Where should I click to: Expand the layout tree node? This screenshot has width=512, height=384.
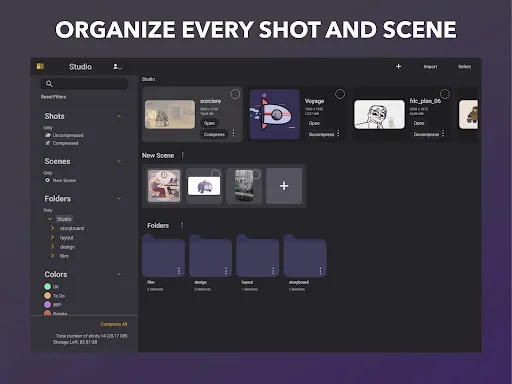point(52,237)
